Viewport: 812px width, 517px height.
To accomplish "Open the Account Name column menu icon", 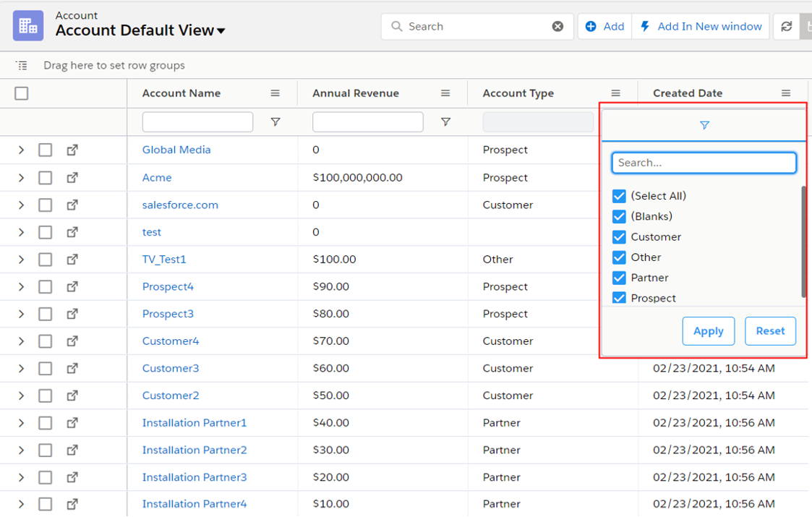I will coord(275,93).
